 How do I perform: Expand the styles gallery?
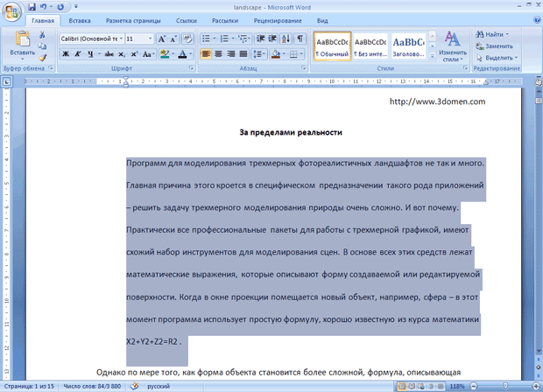click(432, 56)
